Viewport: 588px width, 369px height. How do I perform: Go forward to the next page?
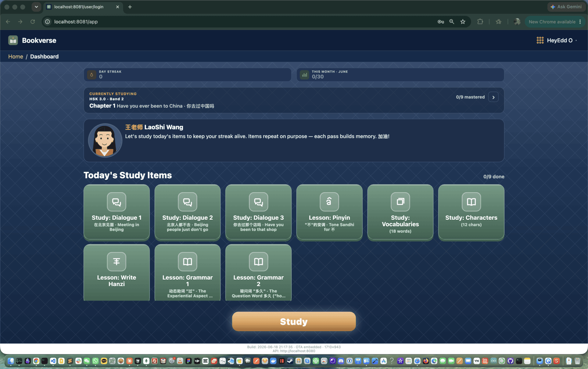(x=20, y=22)
